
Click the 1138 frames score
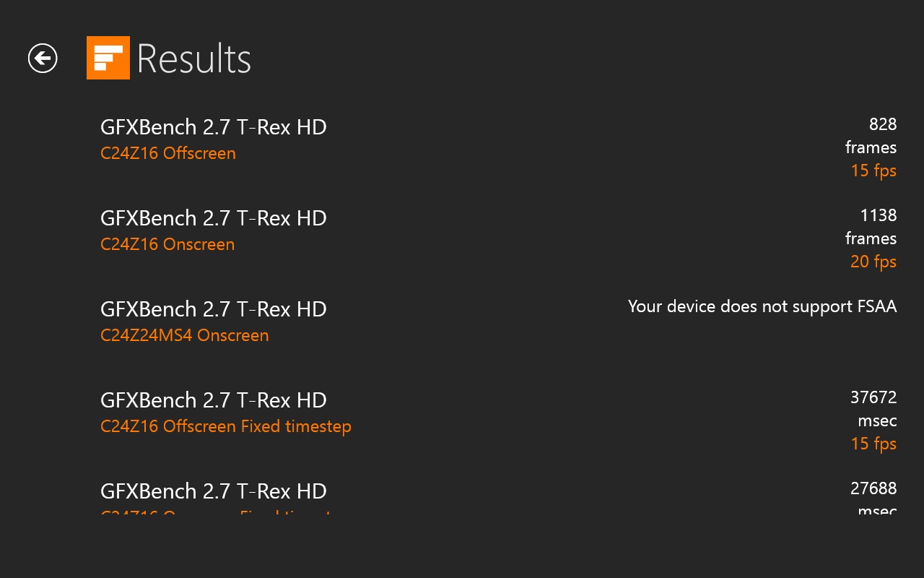click(x=878, y=216)
